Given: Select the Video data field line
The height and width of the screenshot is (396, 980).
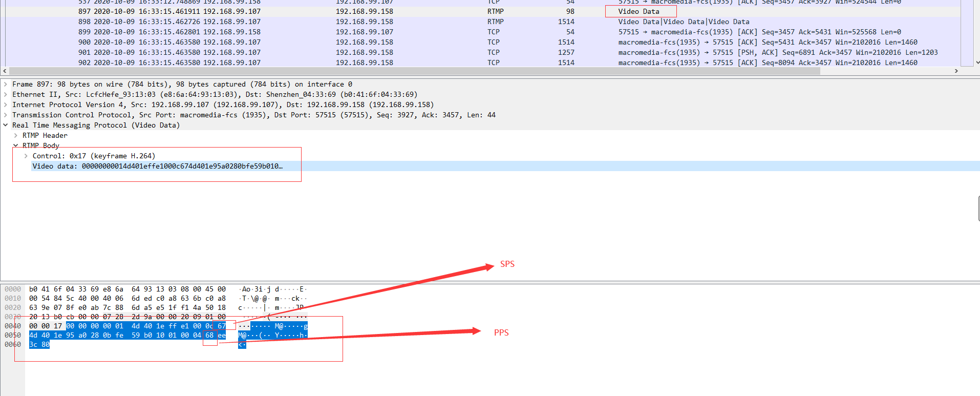Looking at the screenshot, I should [x=157, y=166].
